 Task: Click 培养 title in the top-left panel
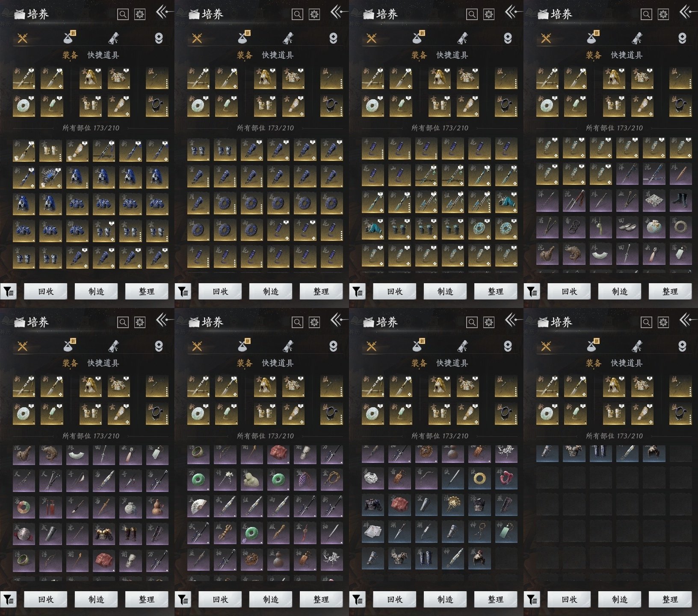click(x=38, y=14)
